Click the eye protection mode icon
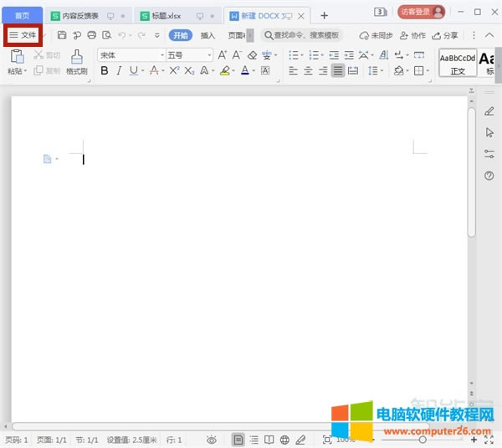The height and width of the screenshot is (448, 502). pos(212,439)
